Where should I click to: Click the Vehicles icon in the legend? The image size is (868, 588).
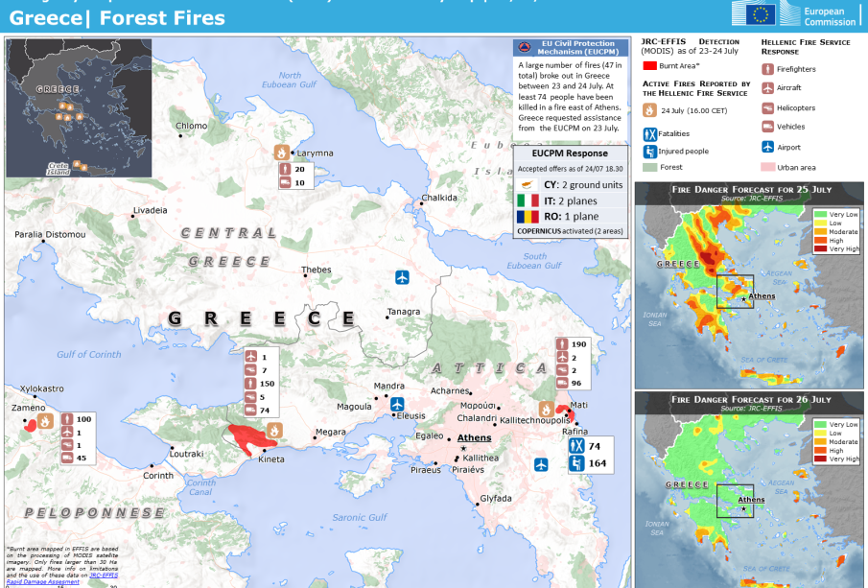pyautogui.click(x=767, y=127)
